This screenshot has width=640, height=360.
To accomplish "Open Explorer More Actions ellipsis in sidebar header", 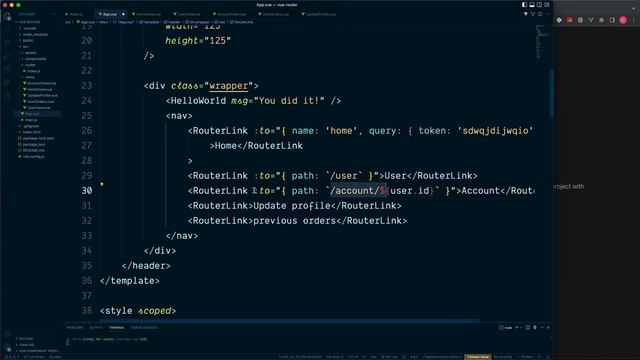I will pos(53,14).
